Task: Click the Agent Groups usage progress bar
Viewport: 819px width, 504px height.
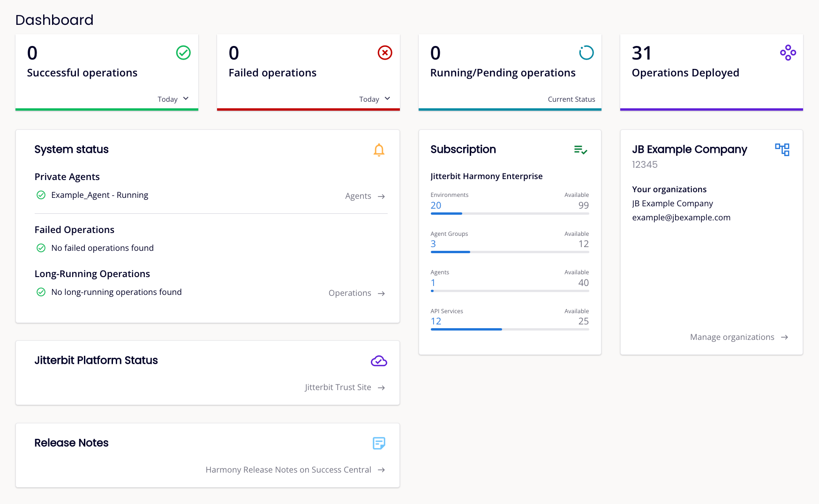Action: [x=510, y=252]
